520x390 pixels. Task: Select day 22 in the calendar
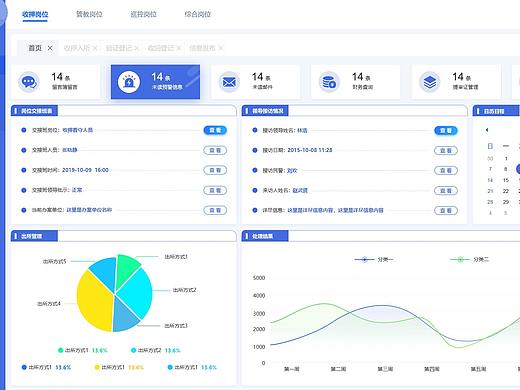coord(506,191)
